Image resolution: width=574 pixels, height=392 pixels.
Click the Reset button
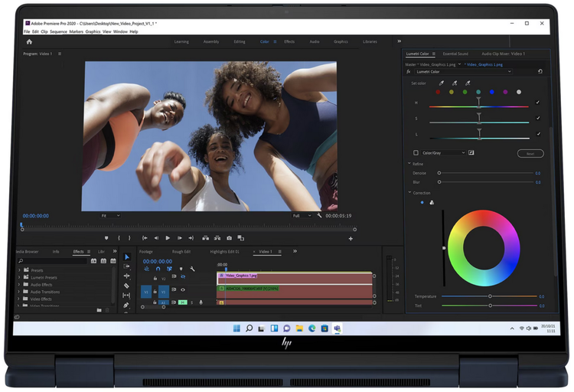point(530,153)
